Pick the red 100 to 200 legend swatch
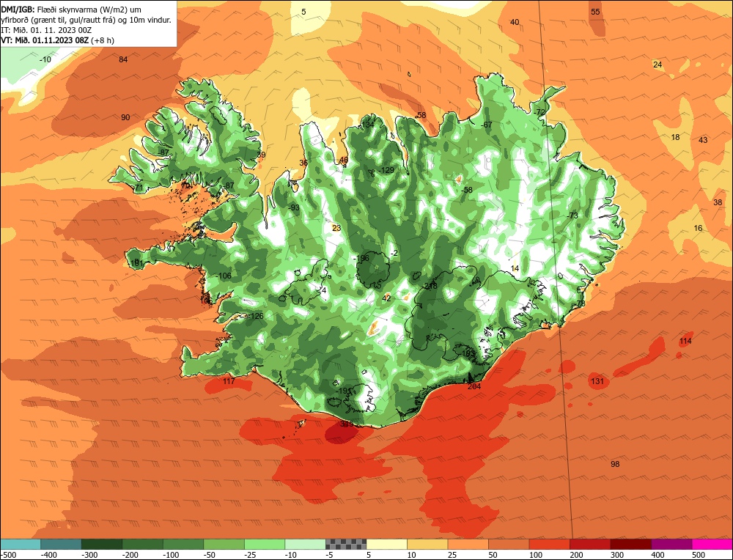 pyautogui.click(x=549, y=544)
